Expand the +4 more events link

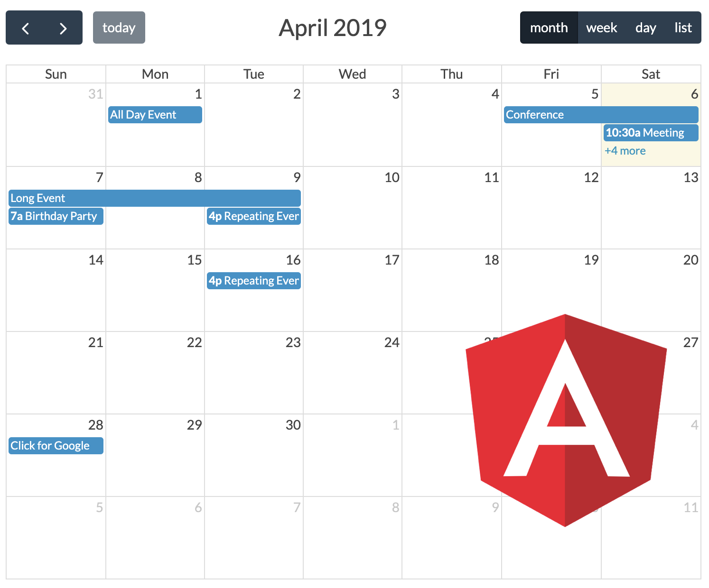coord(625,151)
